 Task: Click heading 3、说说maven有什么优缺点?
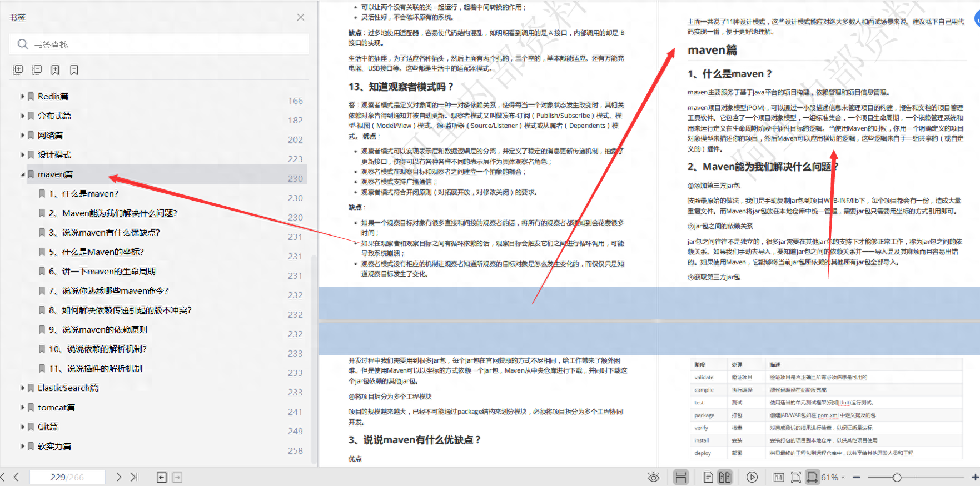[x=414, y=440]
